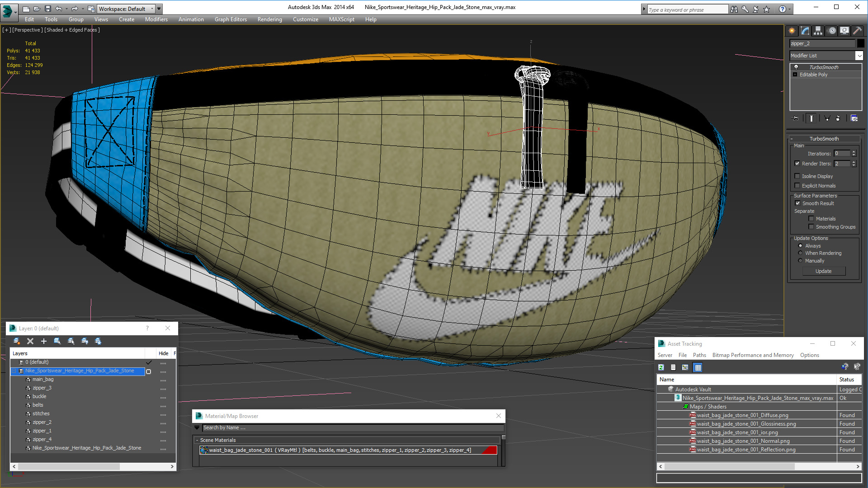Select waist_bag_jade_stone_001 material entry
The image size is (868, 488).
[x=348, y=450]
